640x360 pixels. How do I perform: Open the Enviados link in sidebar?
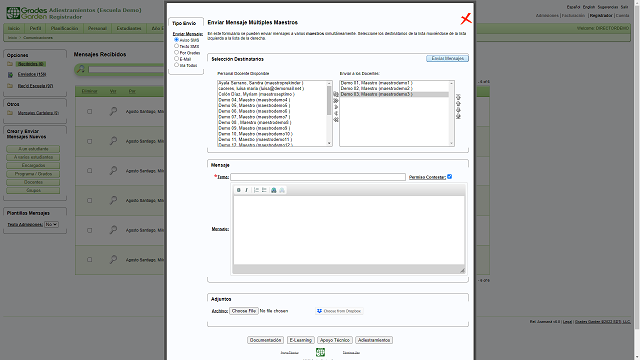pyautogui.click(x=32, y=75)
